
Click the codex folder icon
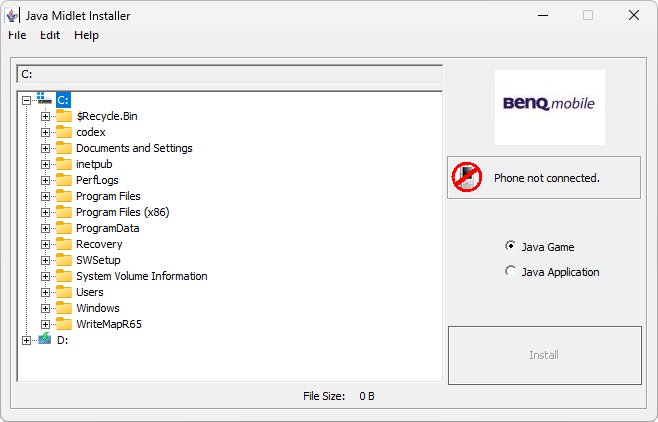(x=64, y=132)
